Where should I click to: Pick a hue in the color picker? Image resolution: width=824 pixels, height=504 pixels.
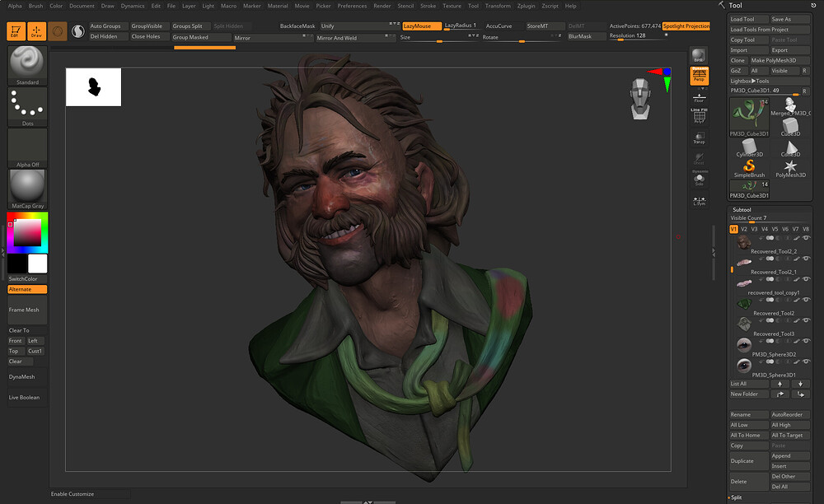[27, 232]
